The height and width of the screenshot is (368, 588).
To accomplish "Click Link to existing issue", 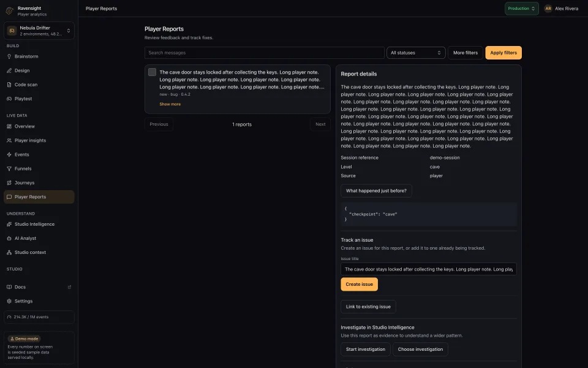I will (368, 307).
